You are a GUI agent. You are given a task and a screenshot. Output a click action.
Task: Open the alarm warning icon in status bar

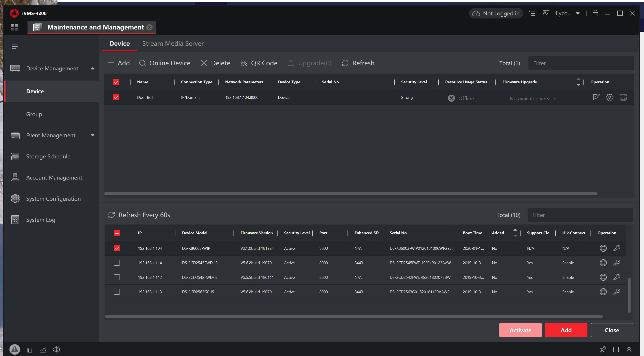click(15, 349)
